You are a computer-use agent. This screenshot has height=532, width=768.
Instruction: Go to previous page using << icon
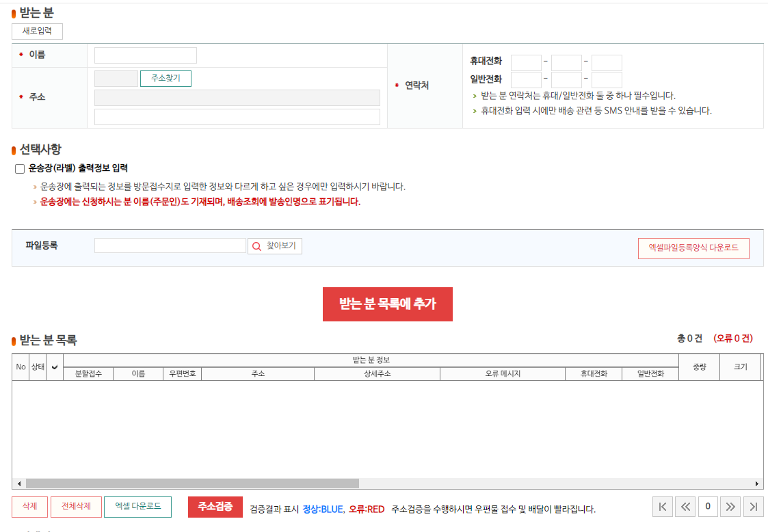tap(685, 507)
